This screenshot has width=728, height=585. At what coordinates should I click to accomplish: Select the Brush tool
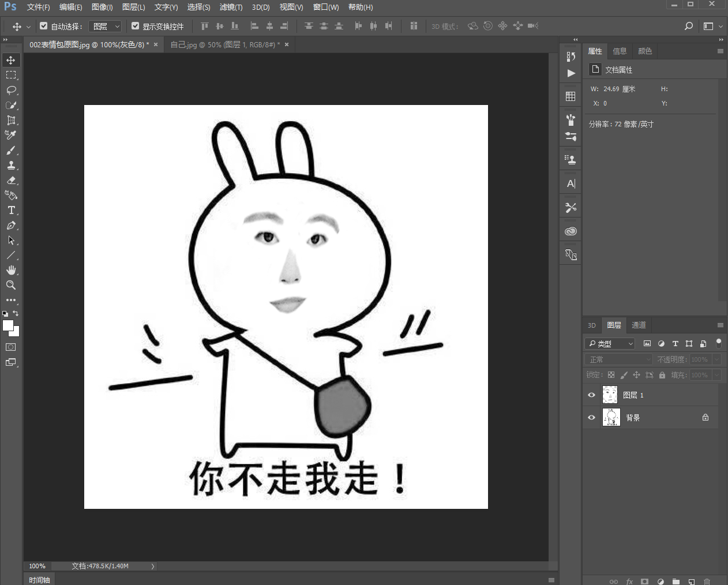tap(12, 150)
